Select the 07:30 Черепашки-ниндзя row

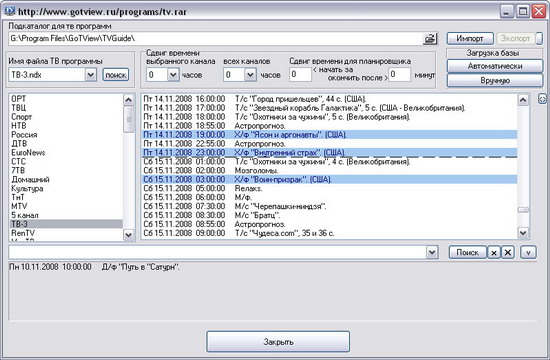[x=330, y=206]
